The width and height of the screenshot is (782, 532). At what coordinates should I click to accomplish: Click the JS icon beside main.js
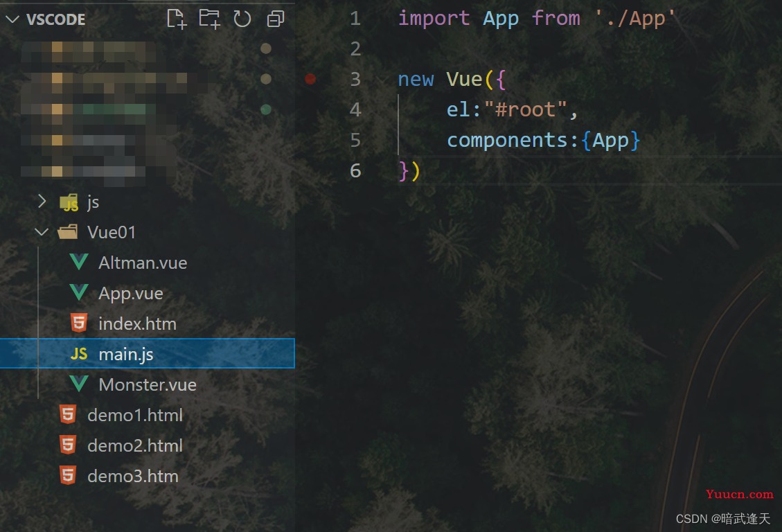tap(79, 354)
